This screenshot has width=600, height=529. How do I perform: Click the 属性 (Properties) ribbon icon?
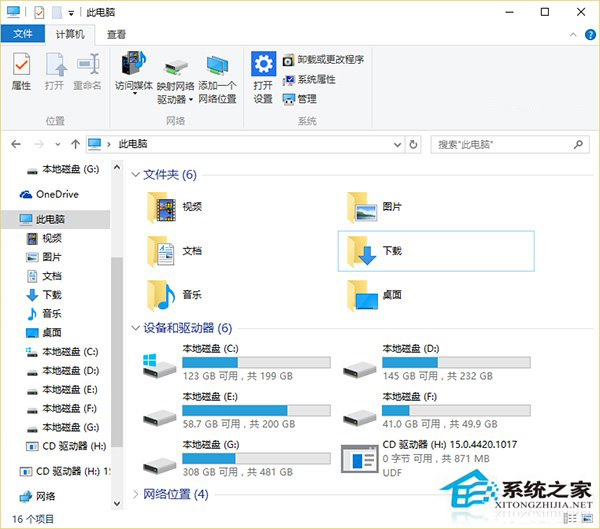click(21, 72)
